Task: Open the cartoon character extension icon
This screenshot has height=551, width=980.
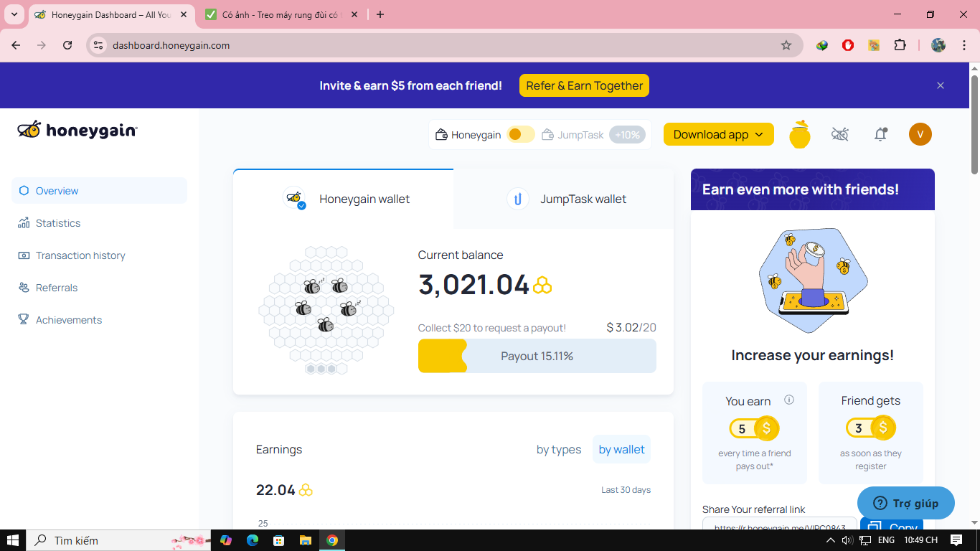Action: (x=874, y=45)
